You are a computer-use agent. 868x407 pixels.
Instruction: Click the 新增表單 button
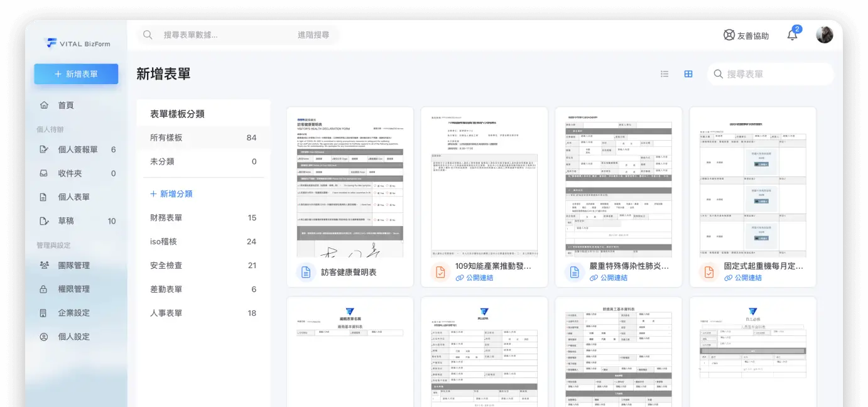point(76,74)
